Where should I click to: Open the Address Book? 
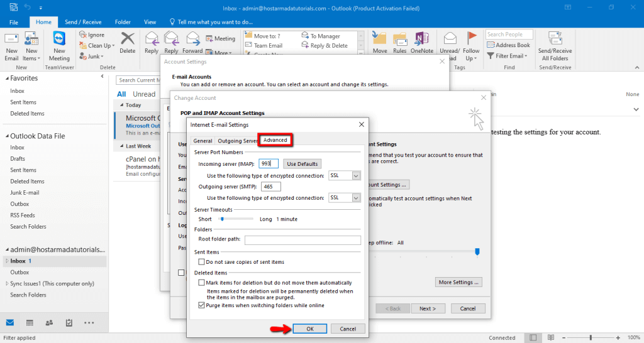(x=508, y=45)
